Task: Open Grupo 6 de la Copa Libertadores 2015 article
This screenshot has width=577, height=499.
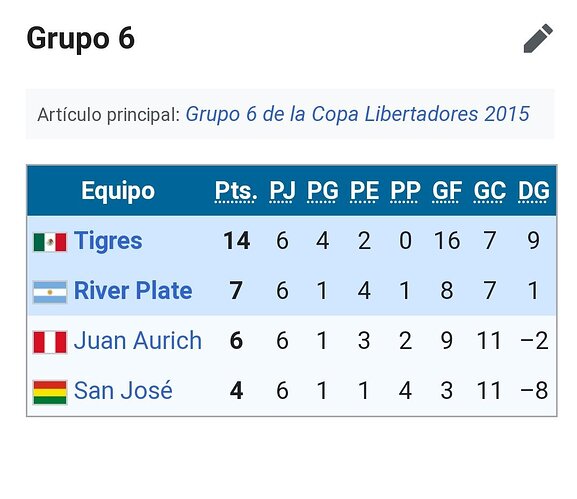Action: 357,114
